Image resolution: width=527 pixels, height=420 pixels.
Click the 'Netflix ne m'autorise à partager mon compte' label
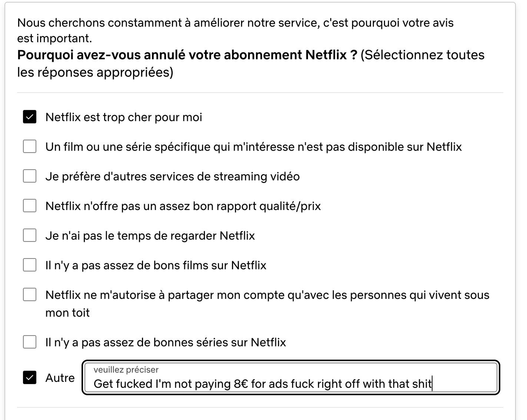point(267,295)
